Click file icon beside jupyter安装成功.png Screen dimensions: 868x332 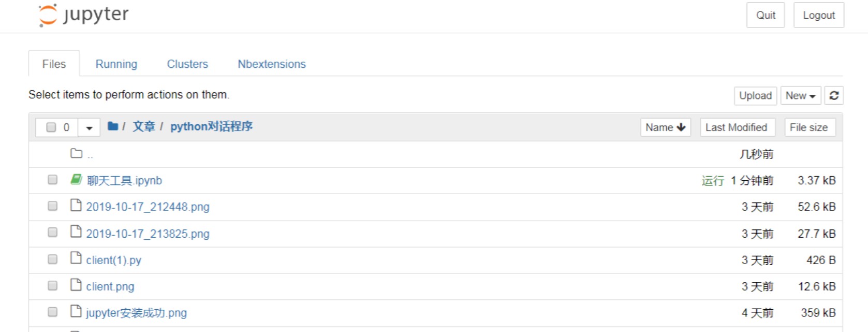tap(76, 311)
